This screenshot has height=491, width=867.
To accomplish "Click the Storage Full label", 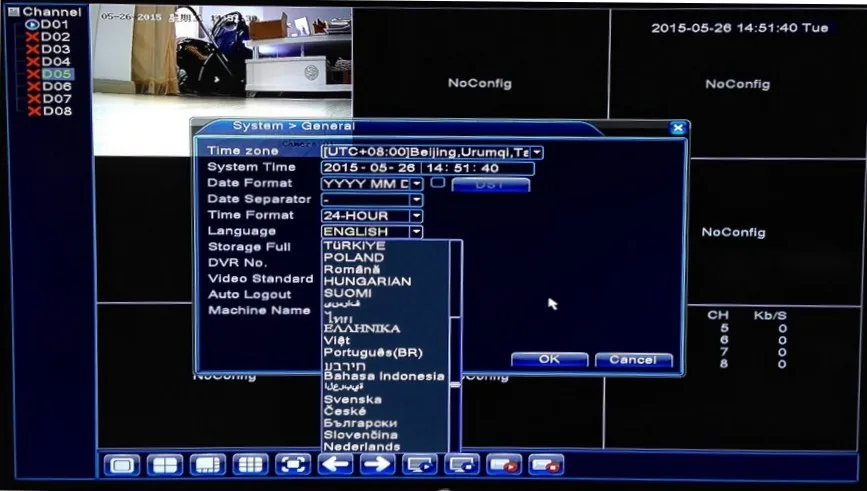I will tap(249, 247).
